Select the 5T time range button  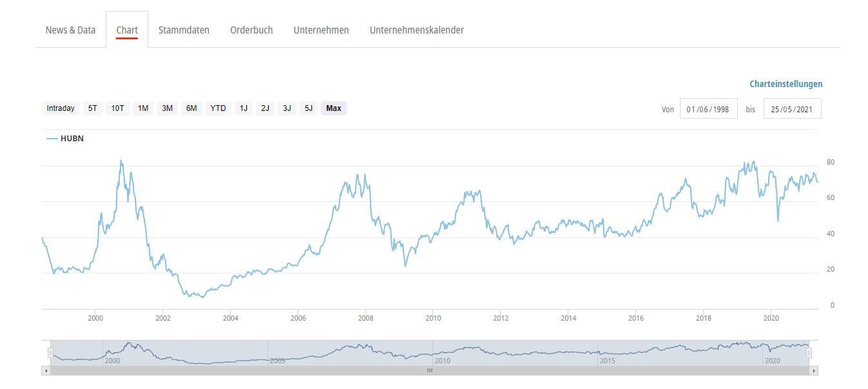93,108
